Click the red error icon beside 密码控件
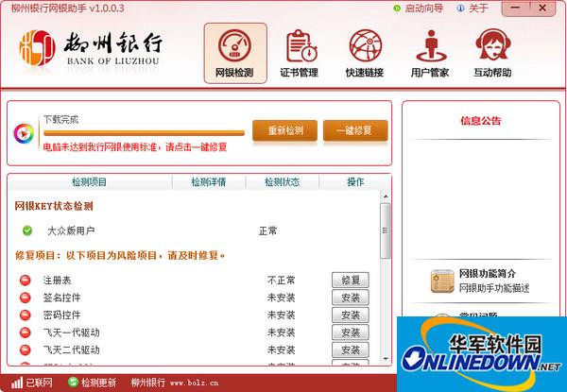Image resolution: width=567 pixels, height=392 pixels. click(x=25, y=315)
